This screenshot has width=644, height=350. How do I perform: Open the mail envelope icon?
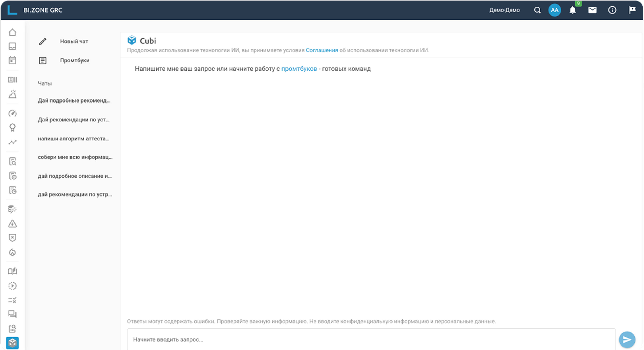pyautogui.click(x=592, y=10)
